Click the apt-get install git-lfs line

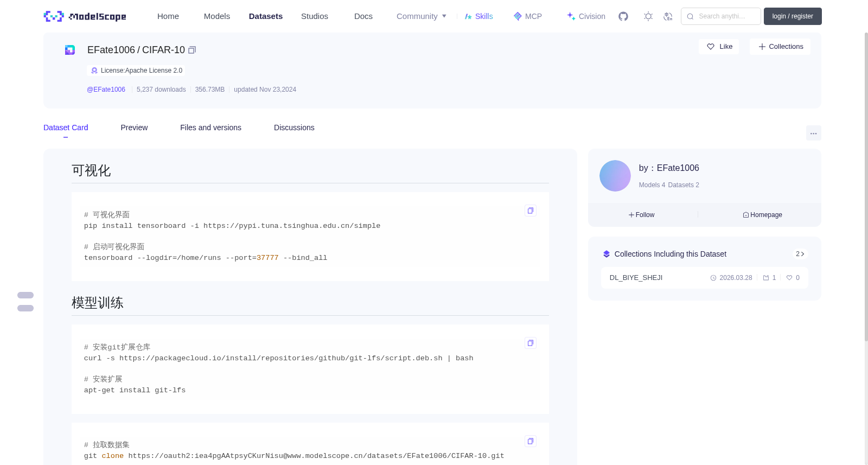point(135,390)
